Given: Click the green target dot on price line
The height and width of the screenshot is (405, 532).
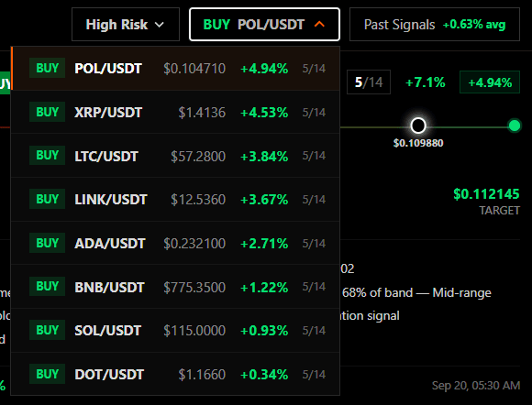Looking at the screenshot, I should pyautogui.click(x=515, y=126).
